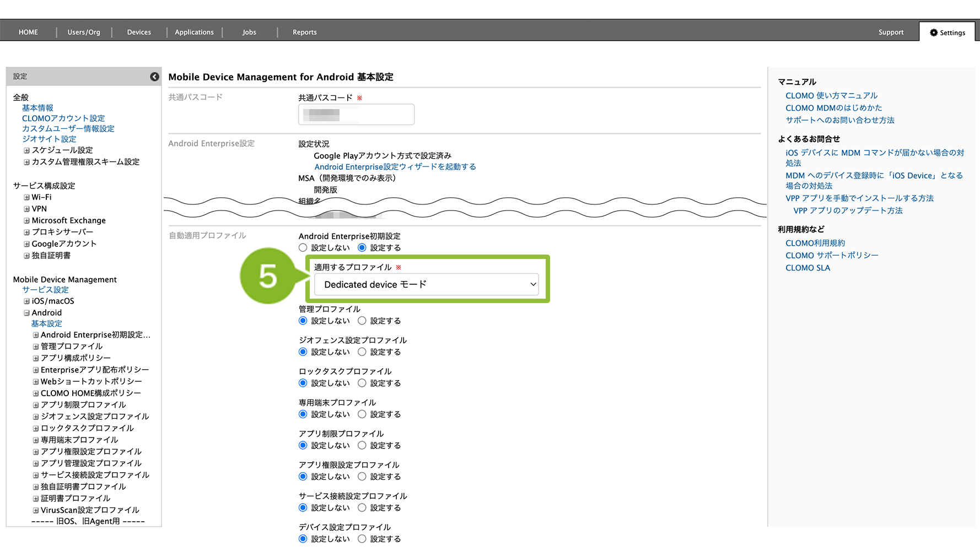Collapse the Android tree node
The width and height of the screenshot is (980, 551).
[x=26, y=313]
